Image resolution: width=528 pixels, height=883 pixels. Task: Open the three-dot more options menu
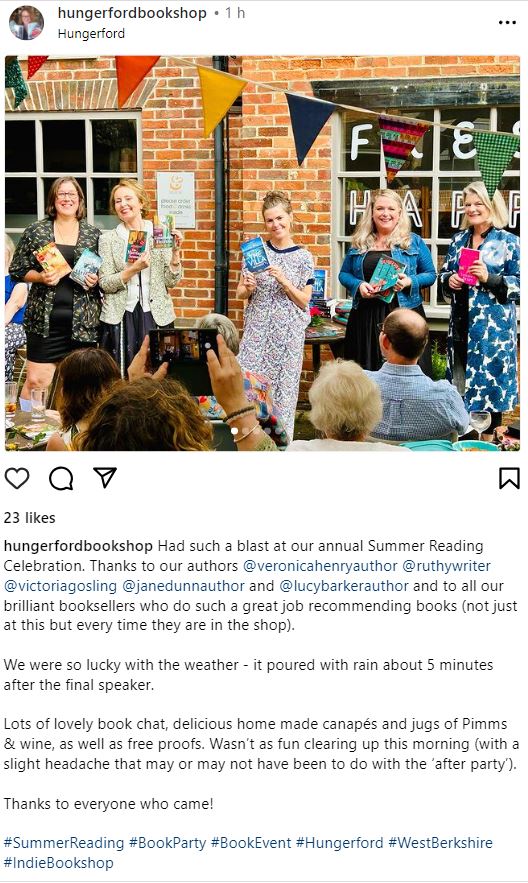tap(507, 23)
